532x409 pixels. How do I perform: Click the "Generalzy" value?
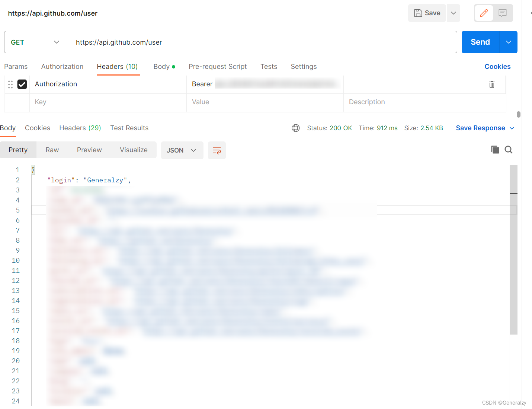[105, 180]
